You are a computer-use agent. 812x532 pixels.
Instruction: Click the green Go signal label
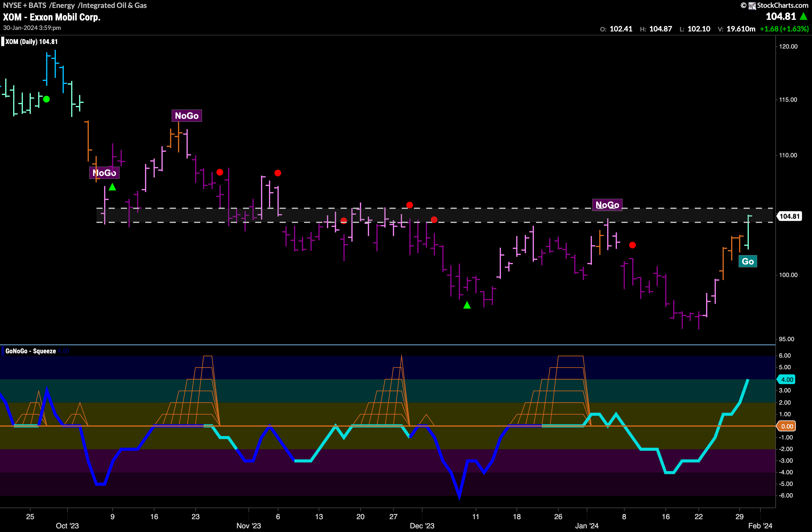(748, 261)
